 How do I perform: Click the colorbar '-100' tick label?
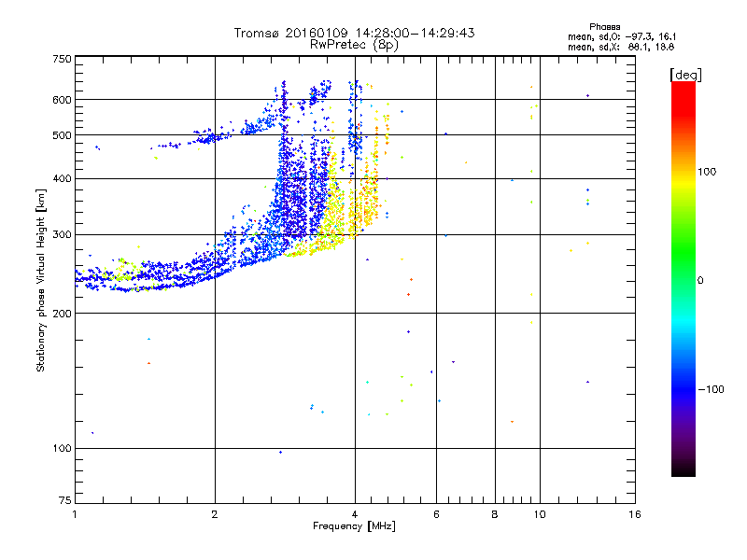pyautogui.click(x=712, y=389)
